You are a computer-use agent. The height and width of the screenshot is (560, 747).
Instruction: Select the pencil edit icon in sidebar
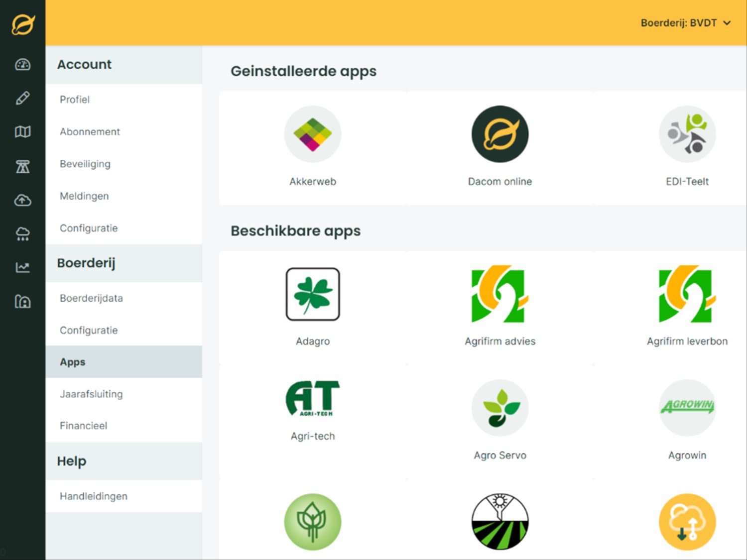pyautogui.click(x=23, y=98)
